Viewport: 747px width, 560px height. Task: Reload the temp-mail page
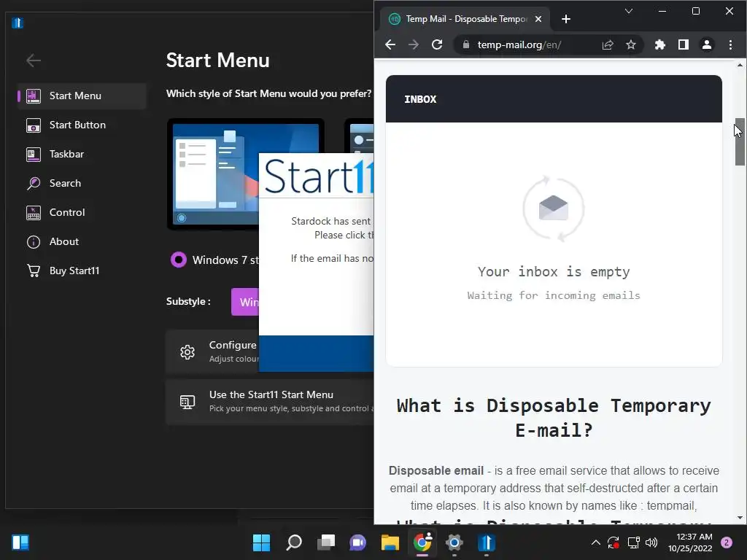[437, 44]
